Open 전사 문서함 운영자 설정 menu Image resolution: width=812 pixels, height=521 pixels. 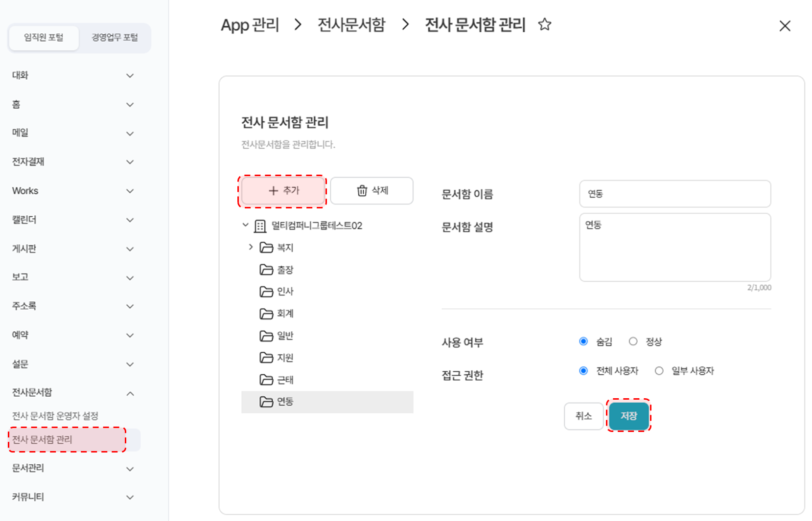(55, 416)
